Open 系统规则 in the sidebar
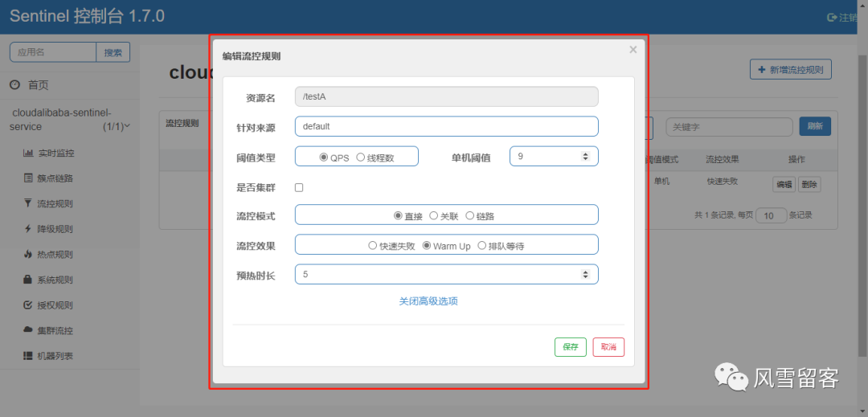868x417 pixels. click(x=55, y=280)
